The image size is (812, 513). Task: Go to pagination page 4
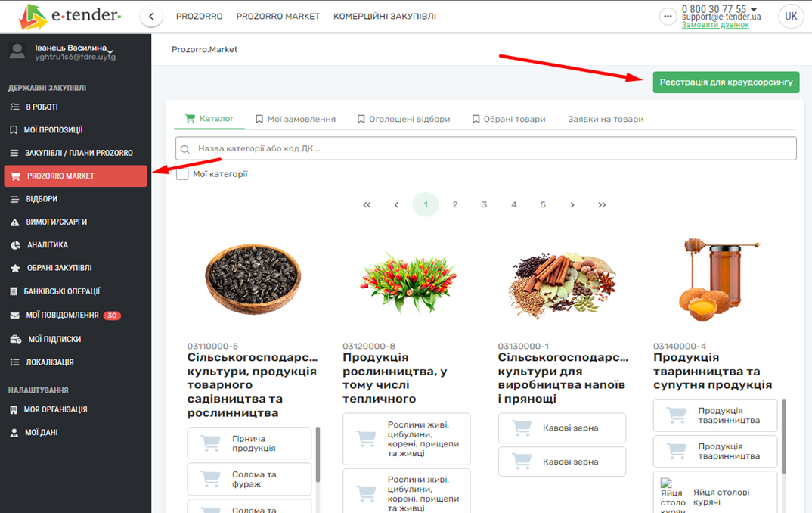[513, 205]
